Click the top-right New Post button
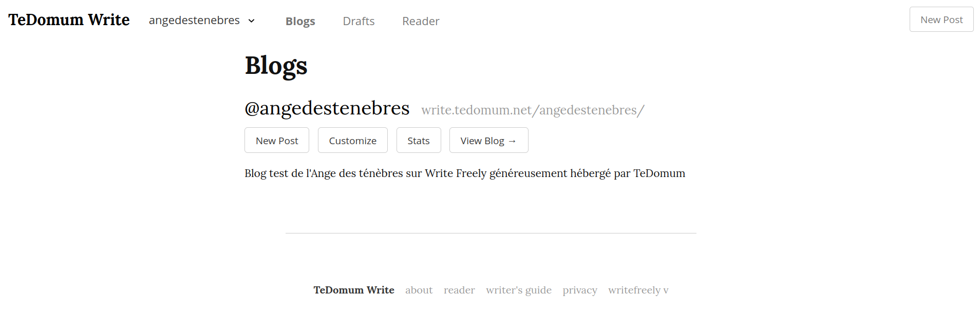 pyautogui.click(x=941, y=19)
